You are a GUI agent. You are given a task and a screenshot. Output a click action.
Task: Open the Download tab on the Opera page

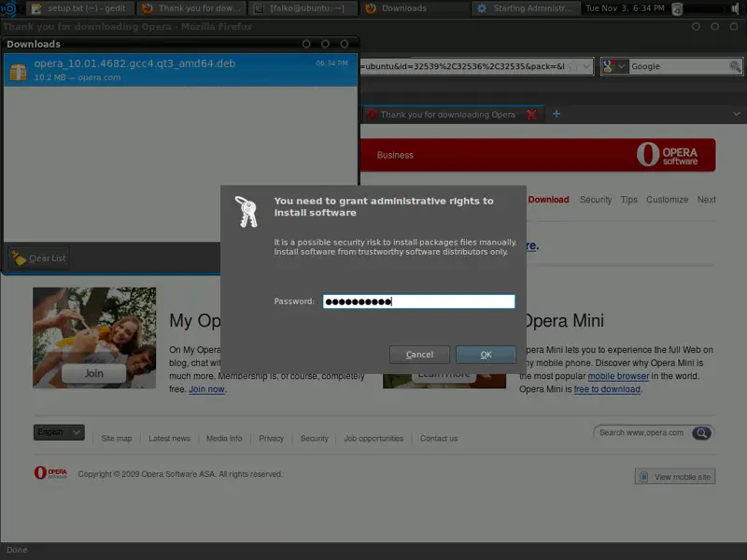548,200
